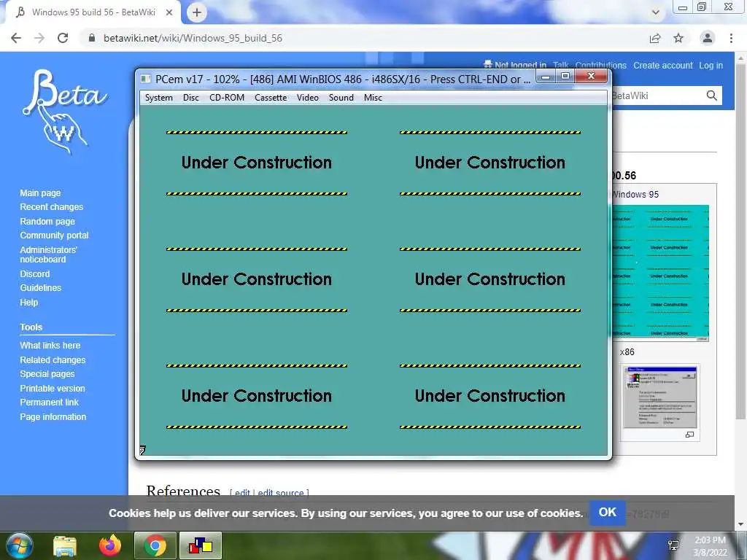Viewport: 747px width, 560px height.
Task: Open Windows Explorer from taskbar
Action: pos(65,545)
